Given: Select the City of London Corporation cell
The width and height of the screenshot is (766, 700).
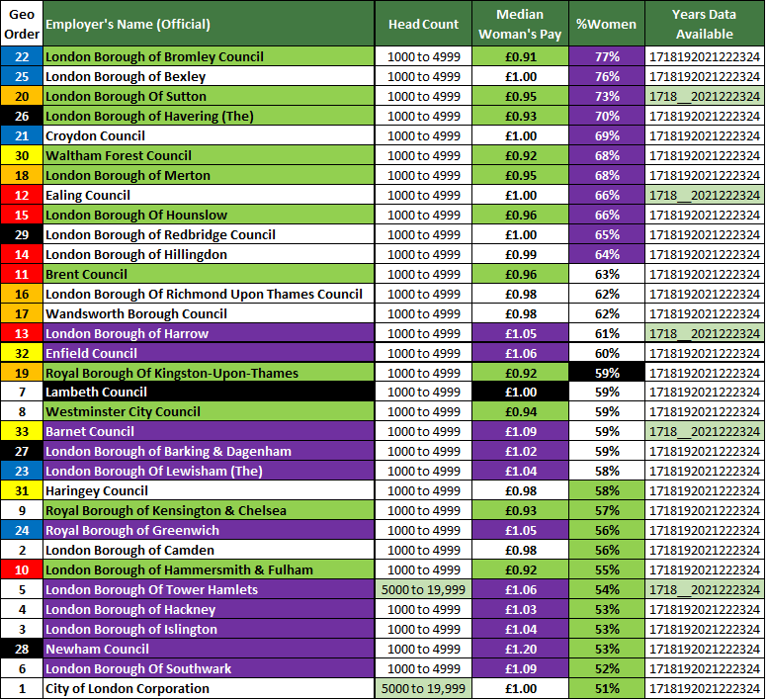Looking at the screenshot, I should point(209,688).
